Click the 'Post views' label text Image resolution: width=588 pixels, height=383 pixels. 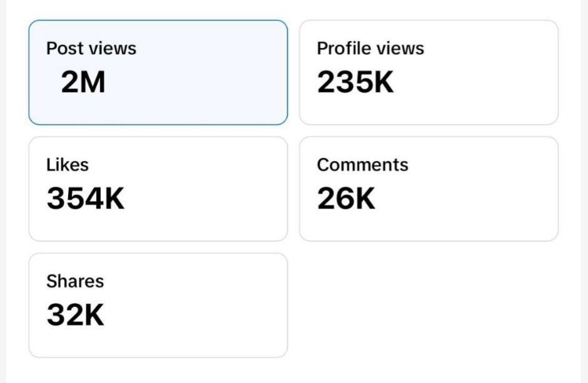point(91,49)
